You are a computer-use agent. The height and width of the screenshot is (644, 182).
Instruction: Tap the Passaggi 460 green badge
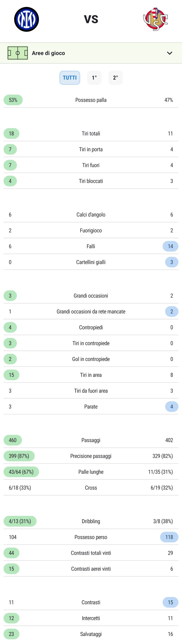pos(13,440)
